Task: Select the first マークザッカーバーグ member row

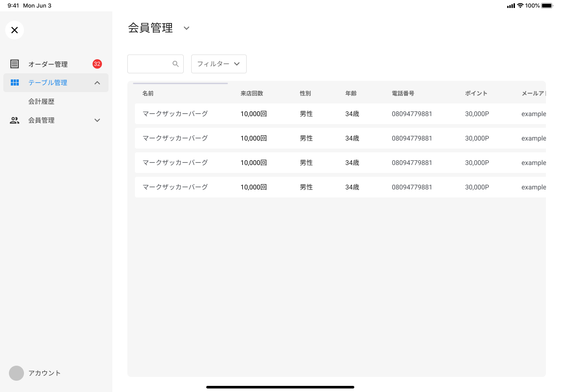Action: (x=175, y=114)
